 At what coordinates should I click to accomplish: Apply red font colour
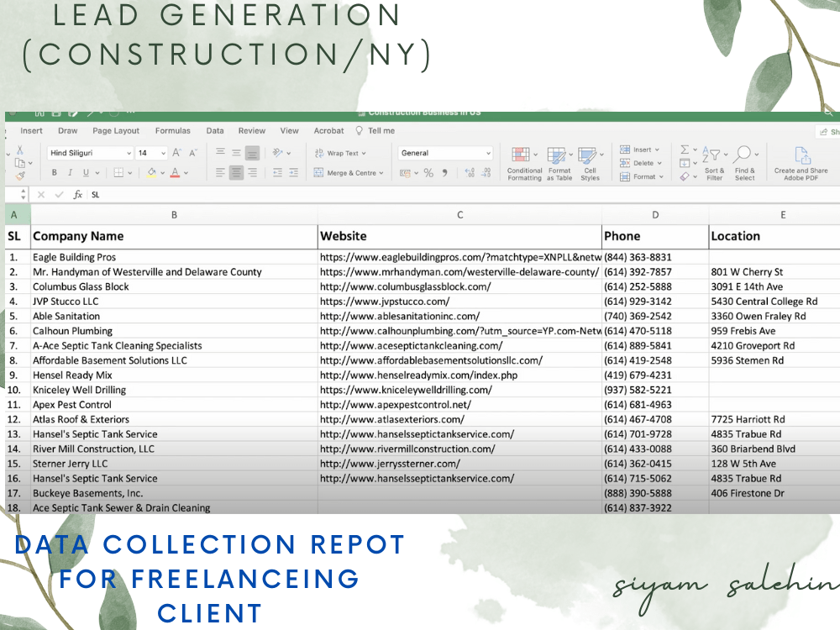pos(175,172)
